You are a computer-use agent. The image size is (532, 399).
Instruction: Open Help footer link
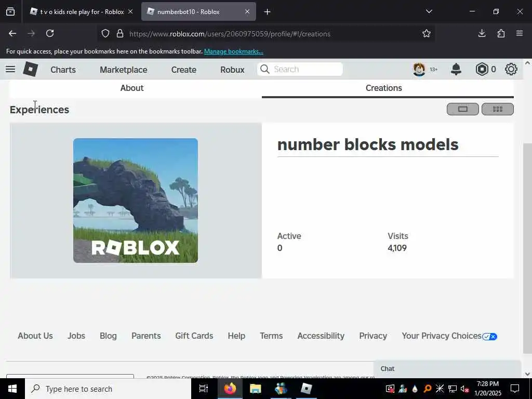236,336
